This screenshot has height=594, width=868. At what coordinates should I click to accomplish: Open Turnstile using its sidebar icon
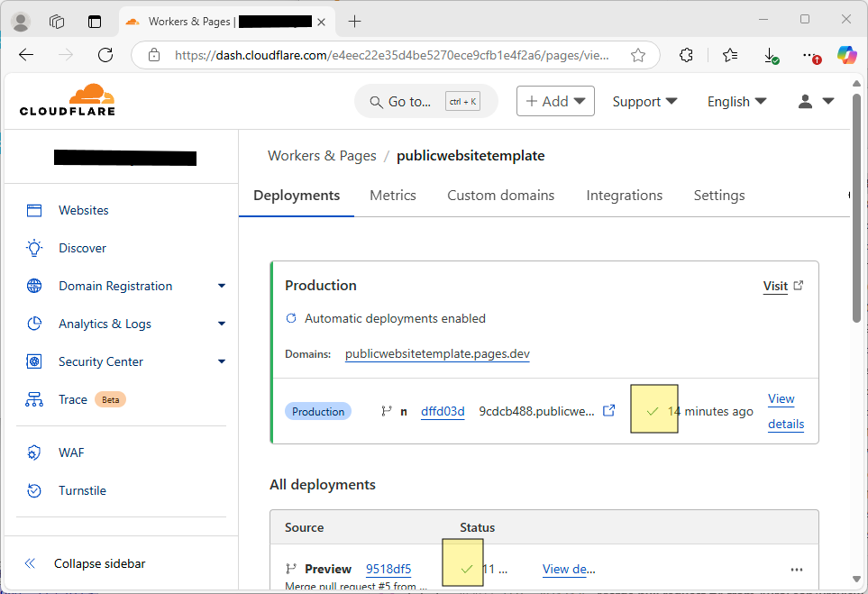34,490
